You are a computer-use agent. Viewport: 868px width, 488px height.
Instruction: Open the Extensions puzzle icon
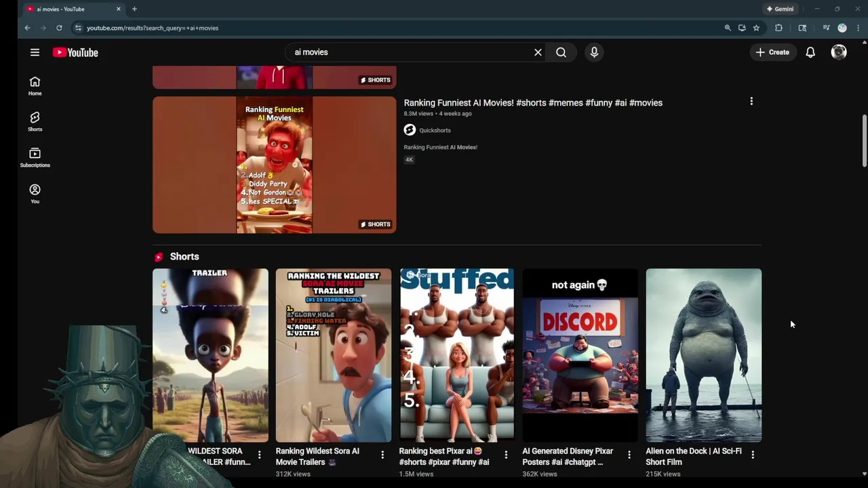pyautogui.click(x=778, y=28)
